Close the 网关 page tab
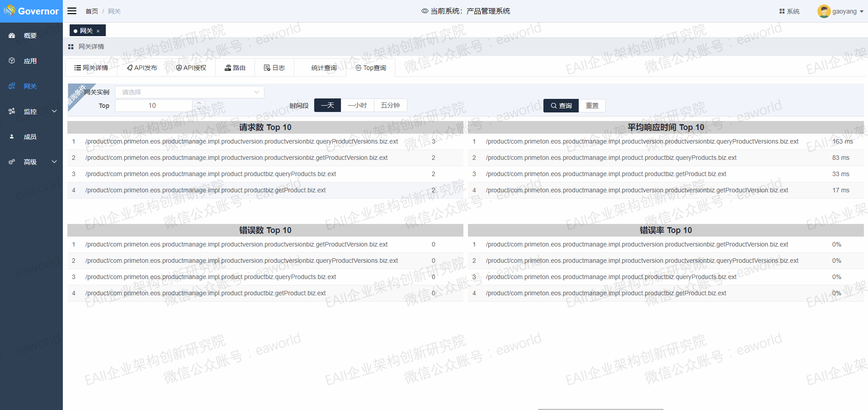Image resolution: width=868 pixels, height=410 pixels. coord(98,31)
